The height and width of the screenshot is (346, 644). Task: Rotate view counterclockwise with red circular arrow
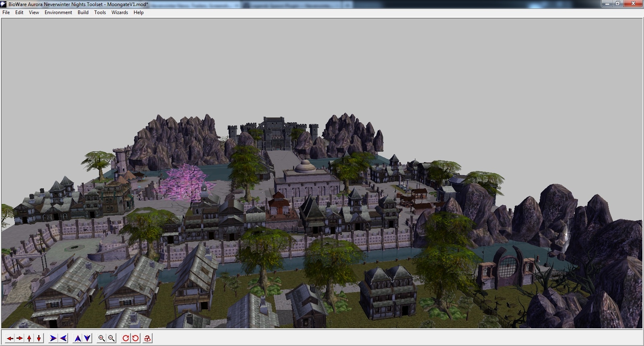(x=135, y=338)
